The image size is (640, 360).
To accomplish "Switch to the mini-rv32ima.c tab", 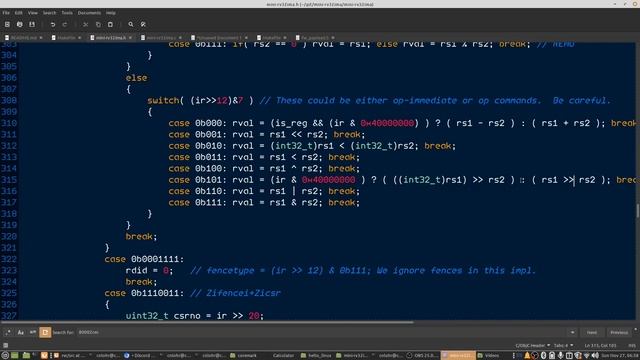I will [161, 38].
